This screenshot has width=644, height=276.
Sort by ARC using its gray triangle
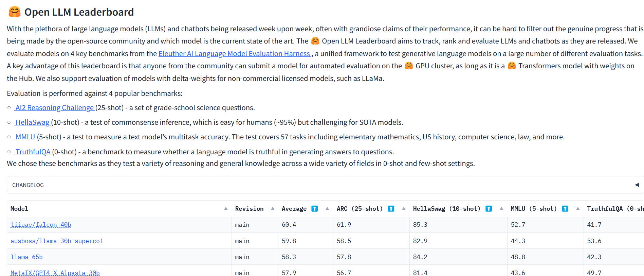click(x=404, y=209)
